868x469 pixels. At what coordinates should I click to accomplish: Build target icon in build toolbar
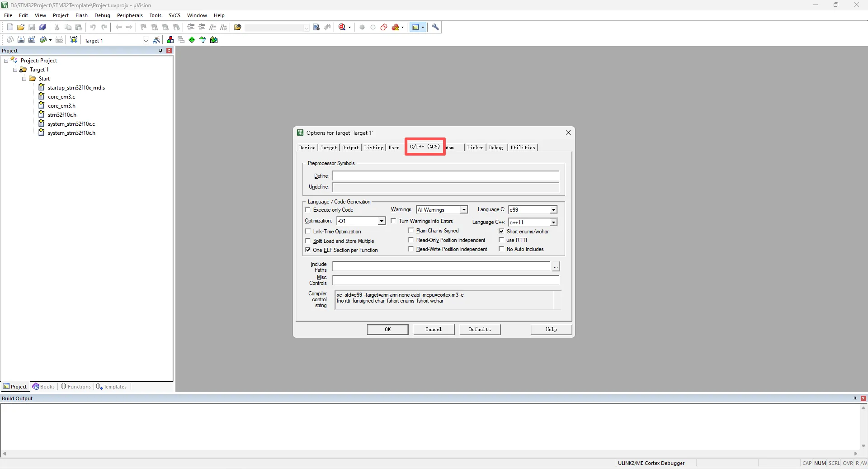21,40
